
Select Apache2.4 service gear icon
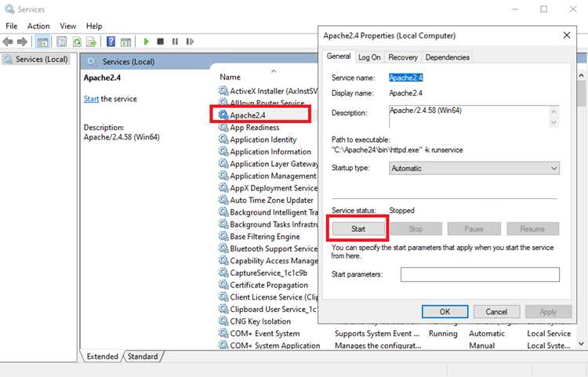(223, 114)
